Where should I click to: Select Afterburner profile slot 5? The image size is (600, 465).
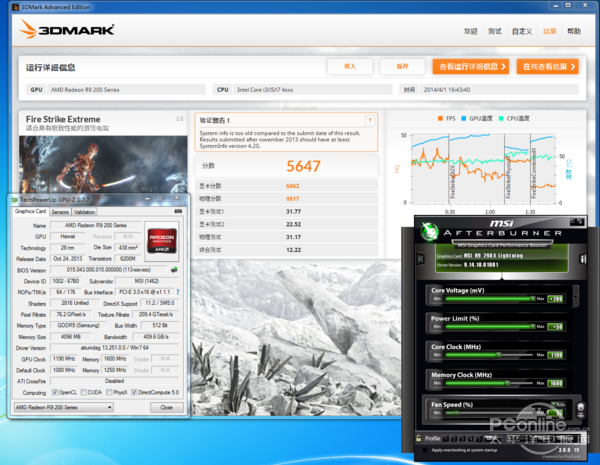478,439
